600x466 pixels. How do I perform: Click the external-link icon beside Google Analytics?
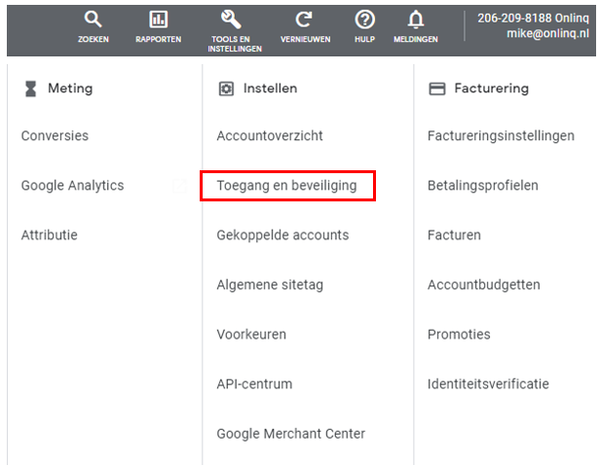pyautogui.click(x=179, y=186)
